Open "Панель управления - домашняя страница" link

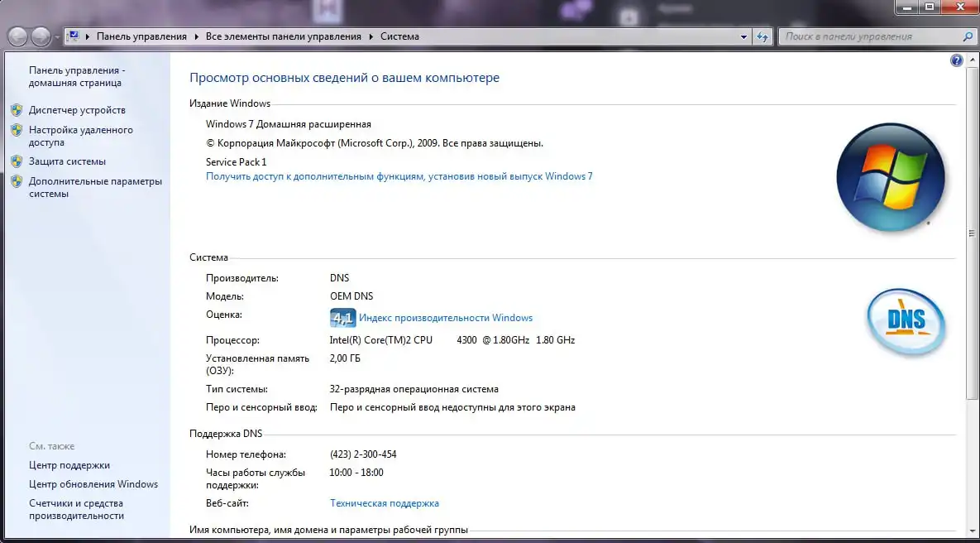pos(77,76)
